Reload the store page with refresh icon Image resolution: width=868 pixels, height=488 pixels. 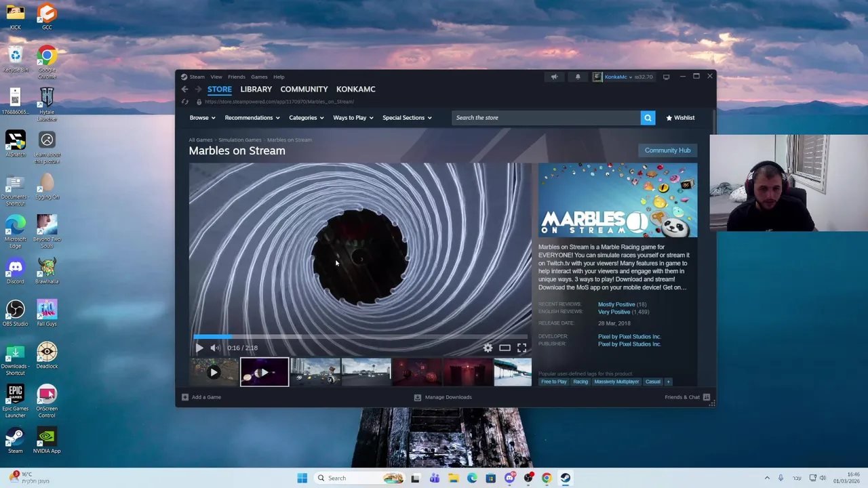point(184,102)
